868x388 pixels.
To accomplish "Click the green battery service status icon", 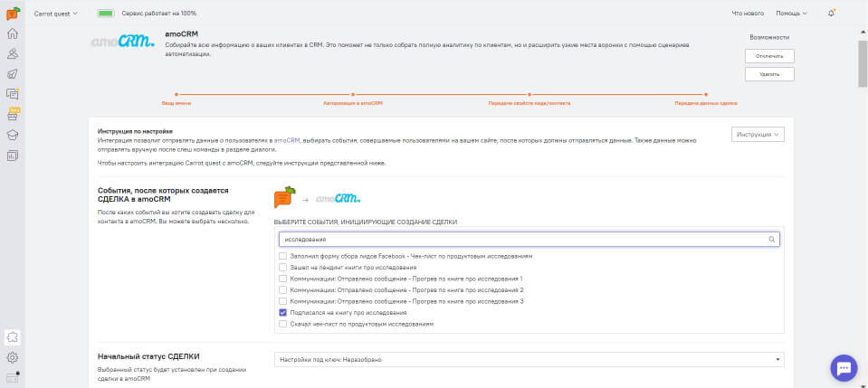I will [105, 14].
